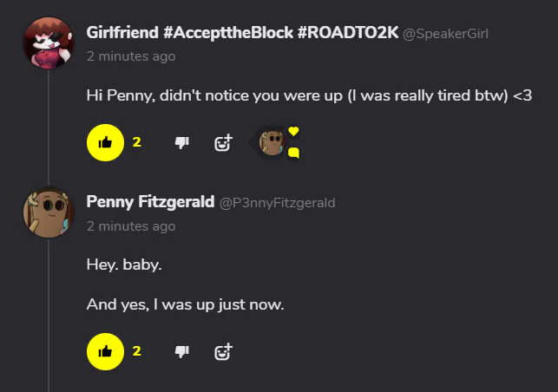
Task: Open Penny Fitzgerald's profile picture
Action: pos(49,212)
